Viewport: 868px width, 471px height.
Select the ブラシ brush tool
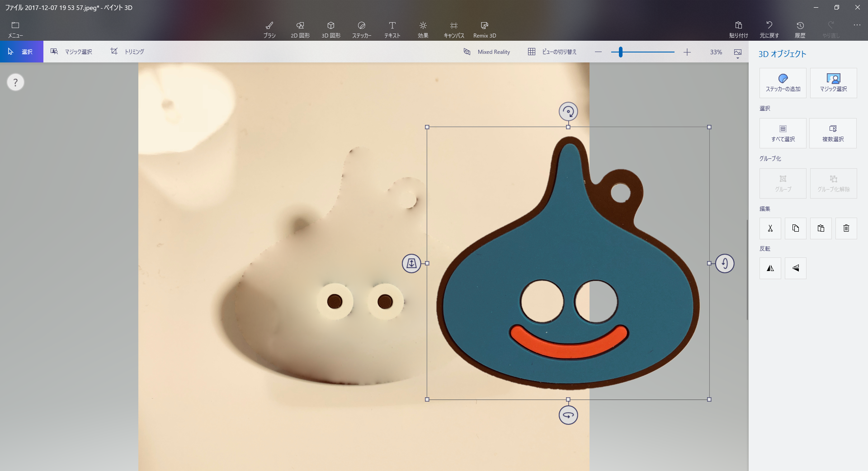pos(269,29)
